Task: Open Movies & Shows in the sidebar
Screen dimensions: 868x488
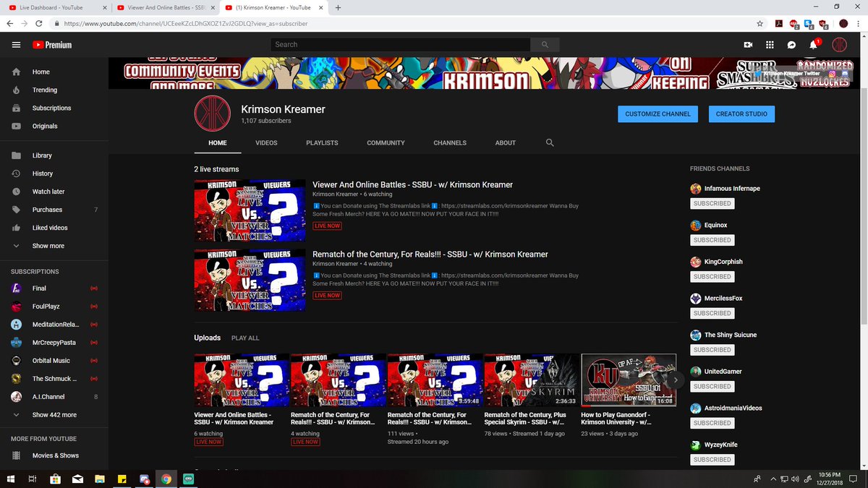Action: [x=54, y=455]
